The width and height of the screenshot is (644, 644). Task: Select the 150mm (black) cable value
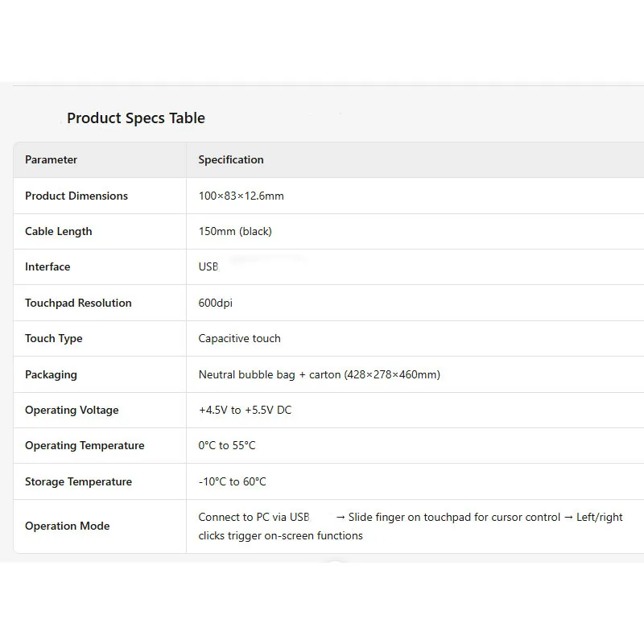(235, 231)
